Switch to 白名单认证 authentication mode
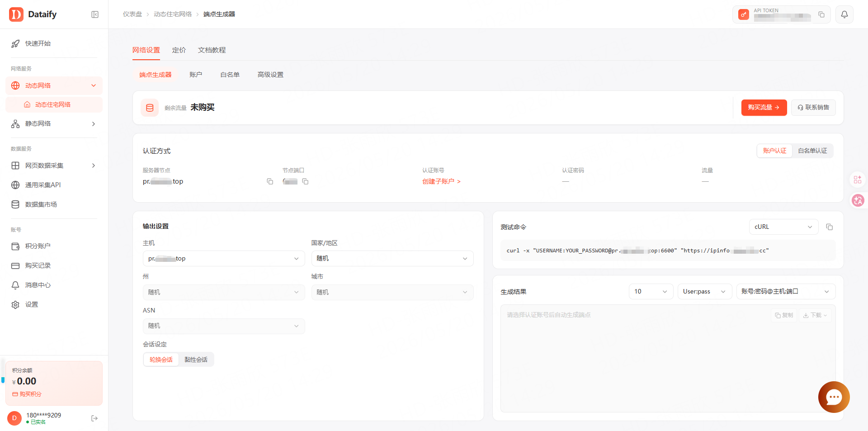The image size is (868, 431). click(812, 151)
